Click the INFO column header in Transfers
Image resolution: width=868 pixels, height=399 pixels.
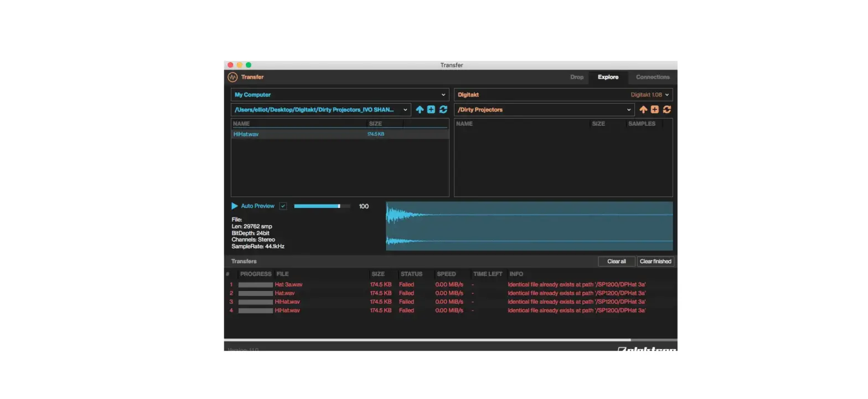pos(516,274)
